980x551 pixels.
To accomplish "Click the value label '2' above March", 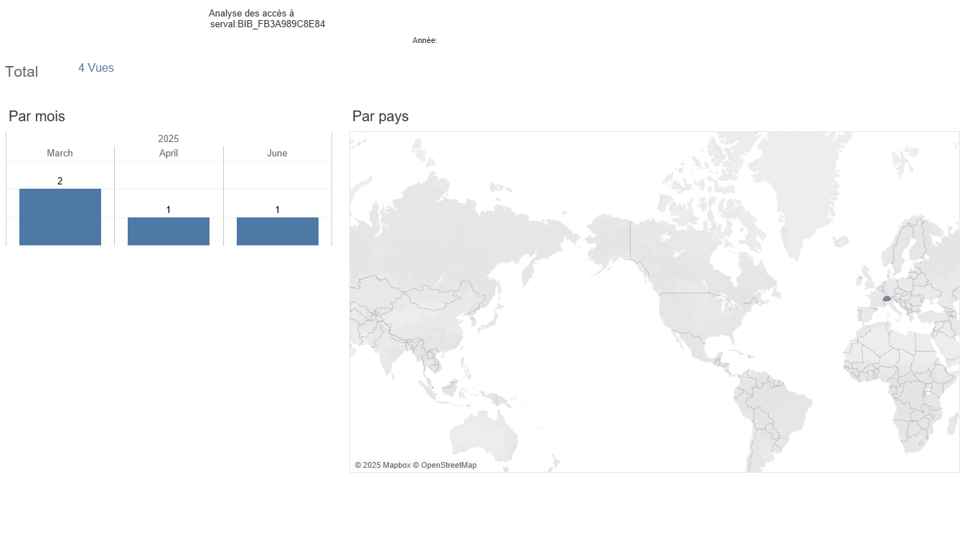I will point(60,181).
